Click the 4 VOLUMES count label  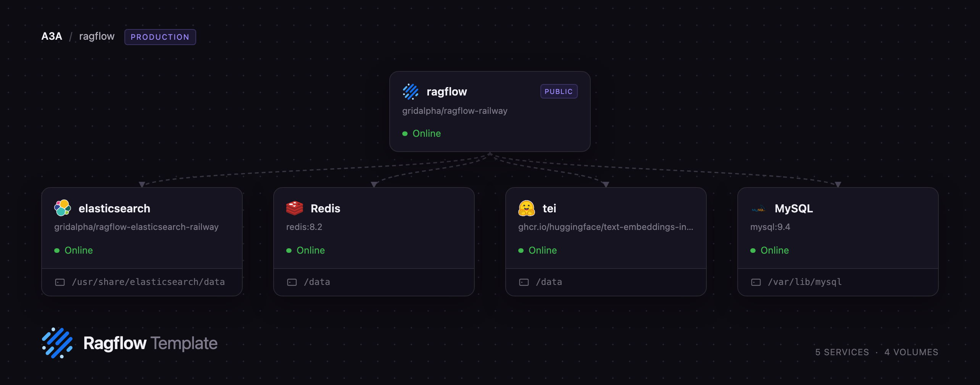(911, 352)
